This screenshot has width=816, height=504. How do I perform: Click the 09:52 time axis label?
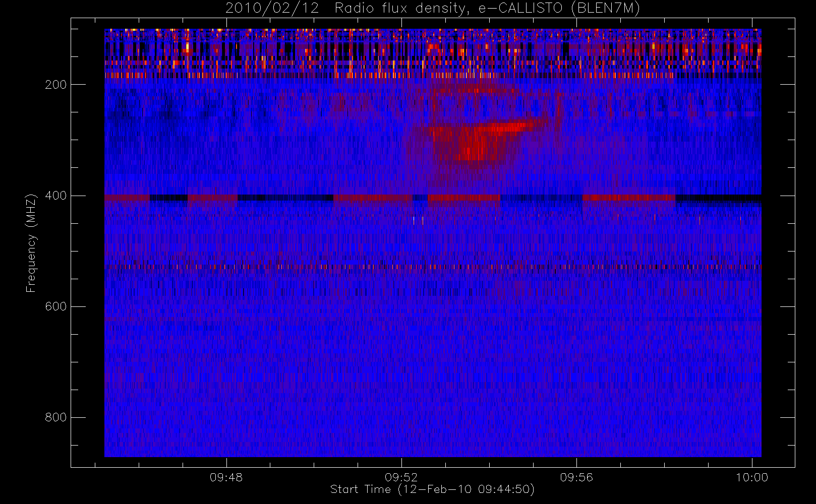[x=401, y=477]
